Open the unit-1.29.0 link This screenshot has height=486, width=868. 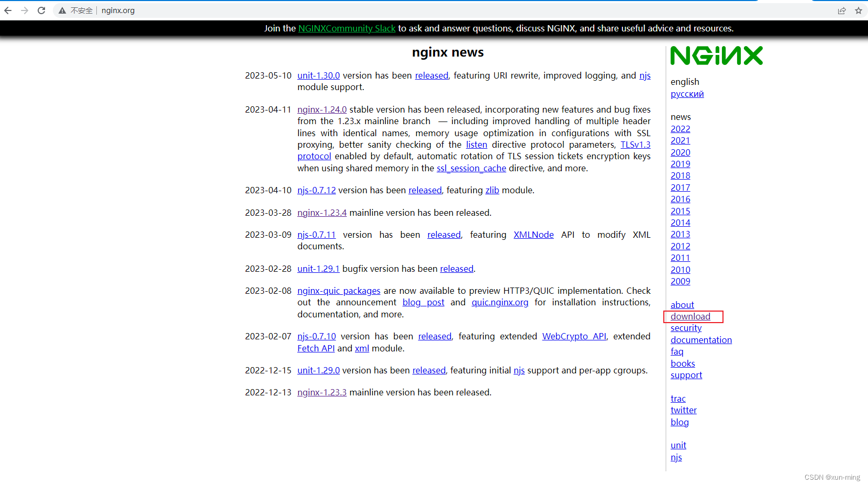click(318, 370)
